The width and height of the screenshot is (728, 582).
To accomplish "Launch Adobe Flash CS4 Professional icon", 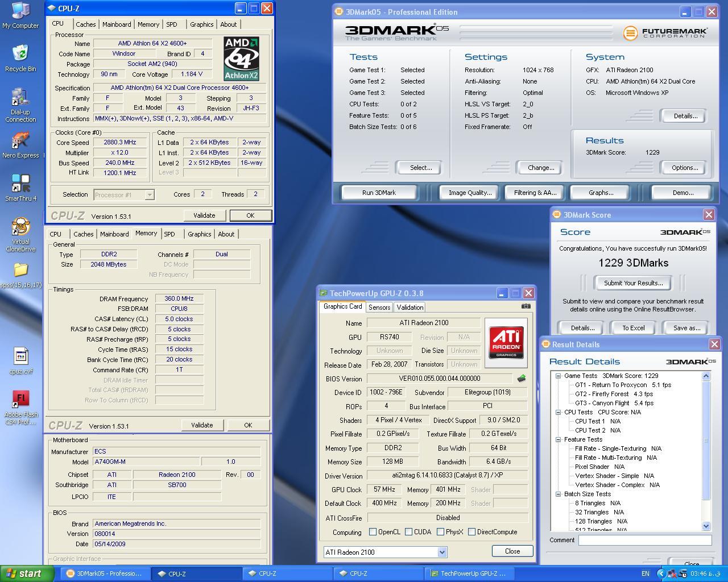I will click(x=20, y=408).
